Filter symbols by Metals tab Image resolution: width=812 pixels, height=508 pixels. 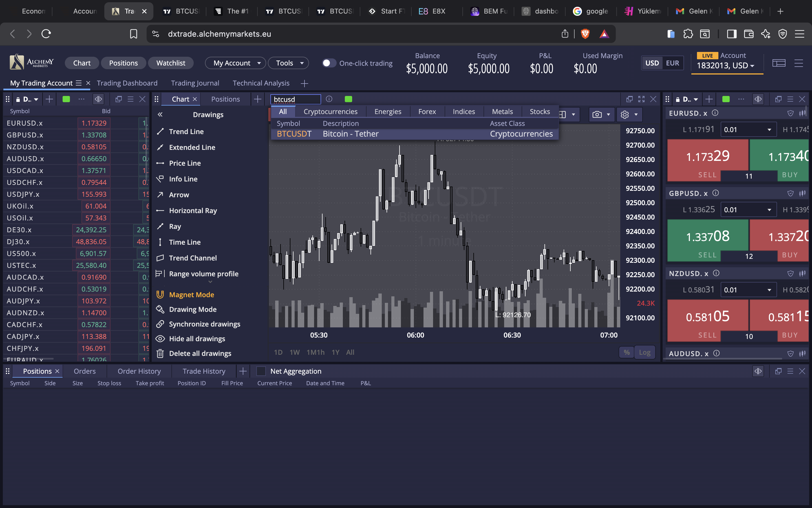tap(502, 111)
